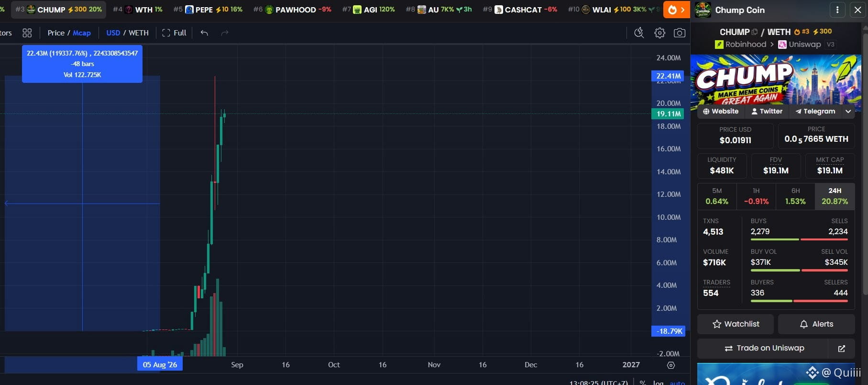Click the undo arrow in chart toolbar
This screenshot has width=868, height=385.
(204, 33)
